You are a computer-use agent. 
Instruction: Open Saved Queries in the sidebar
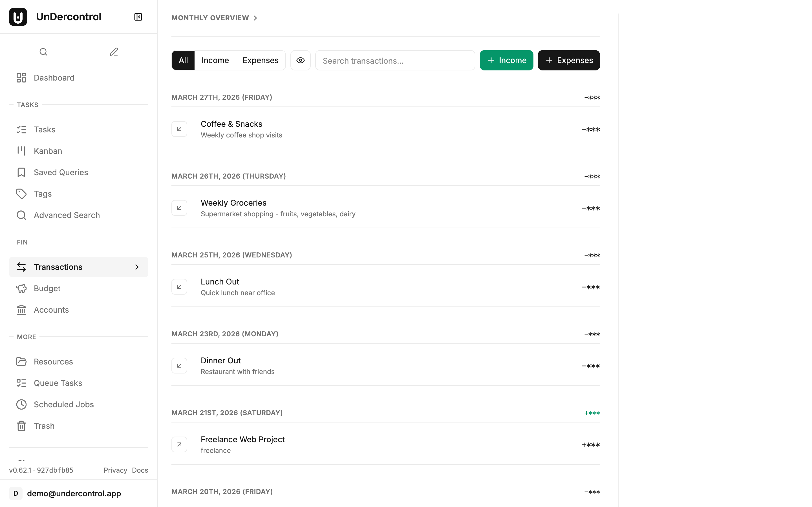[61, 172]
